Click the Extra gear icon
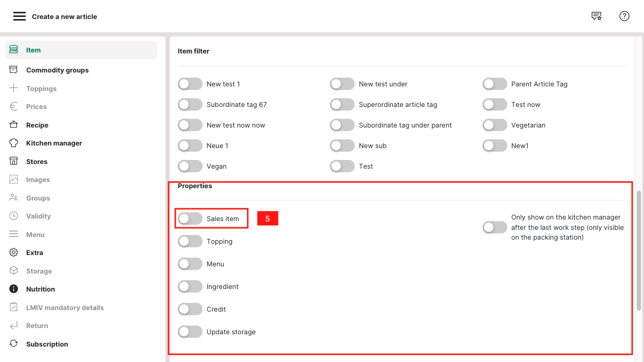Viewport: 644px width, 362px height. pyautogui.click(x=14, y=252)
